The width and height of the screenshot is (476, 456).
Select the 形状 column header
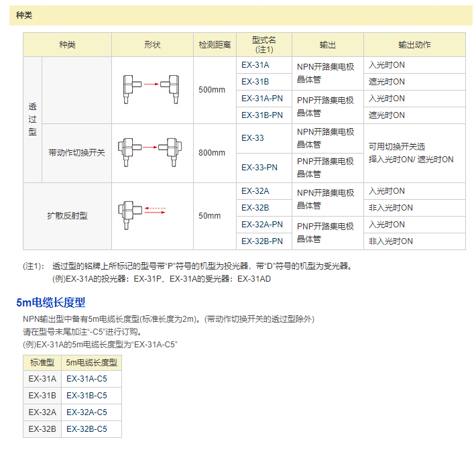point(152,45)
